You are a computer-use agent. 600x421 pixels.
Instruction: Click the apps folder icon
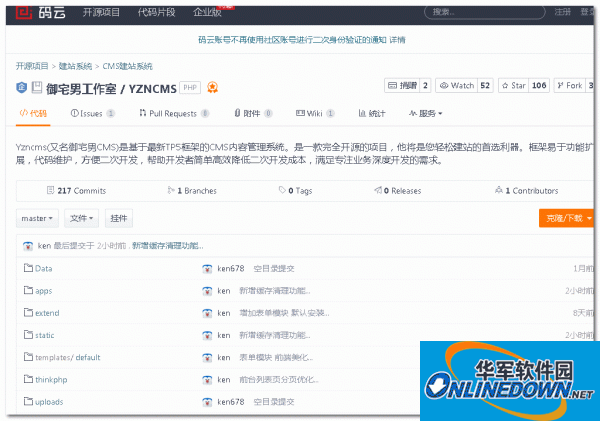click(x=28, y=290)
